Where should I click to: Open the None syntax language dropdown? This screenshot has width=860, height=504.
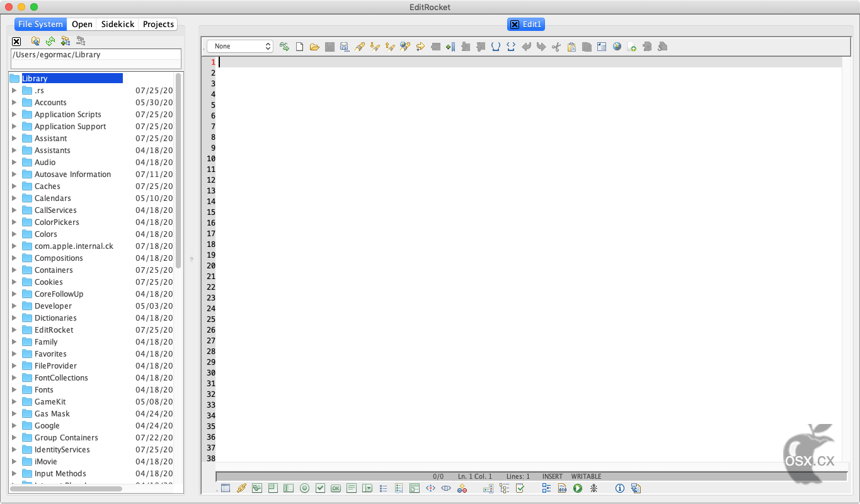tap(239, 46)
